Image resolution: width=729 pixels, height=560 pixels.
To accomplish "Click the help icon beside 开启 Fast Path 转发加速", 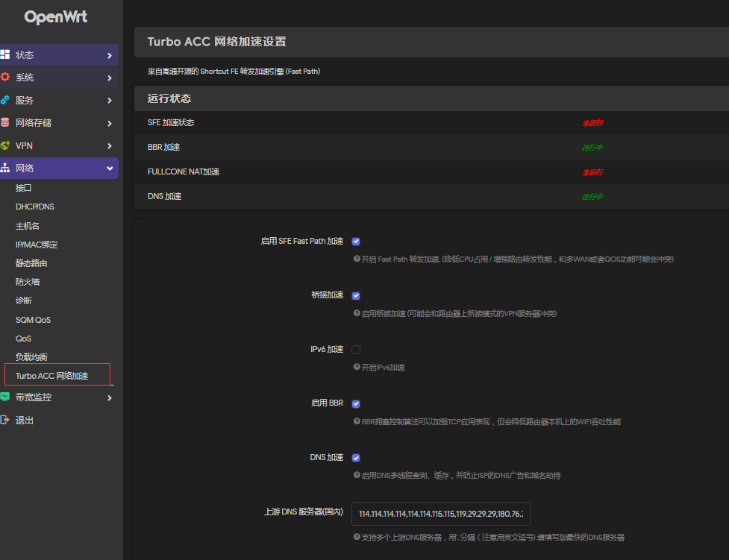I will pyautogui.click(x=357, y=259).
